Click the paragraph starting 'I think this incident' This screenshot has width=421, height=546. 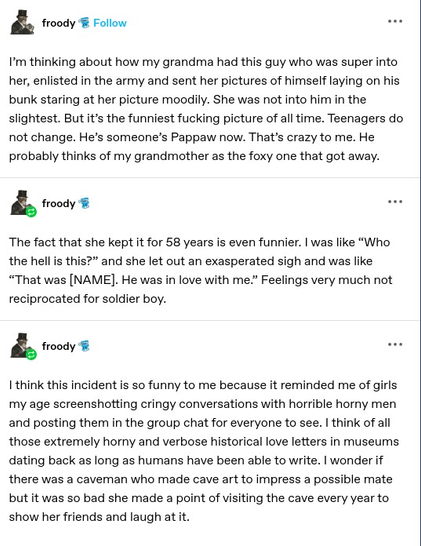pyautogui.click(x=204, y=451)
